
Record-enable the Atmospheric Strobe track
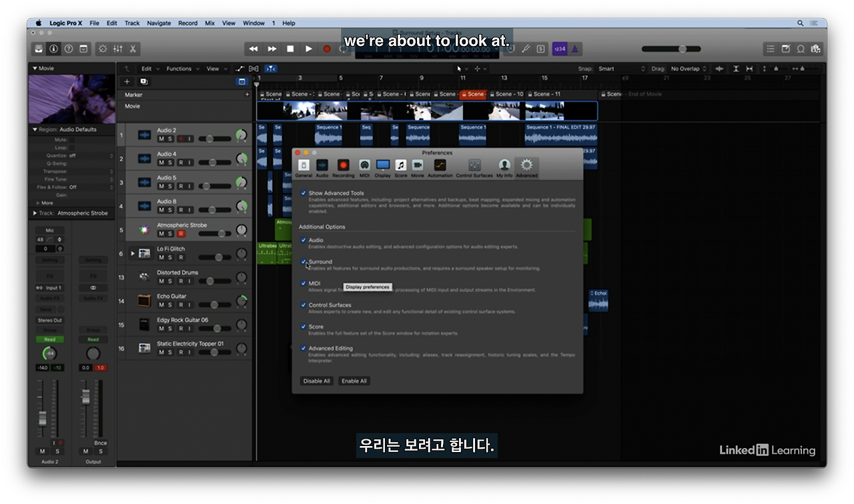click(x=180, y=234)
